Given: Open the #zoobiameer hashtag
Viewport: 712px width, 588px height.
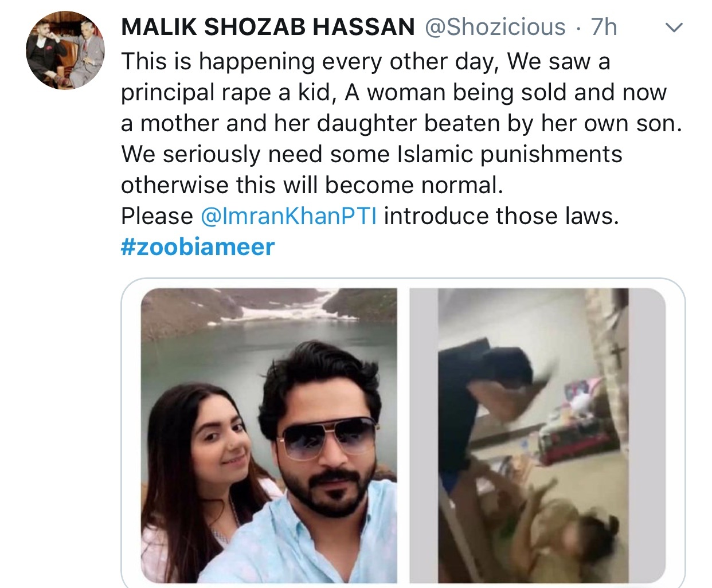Looking at the screenshot, I should [198, 247].
